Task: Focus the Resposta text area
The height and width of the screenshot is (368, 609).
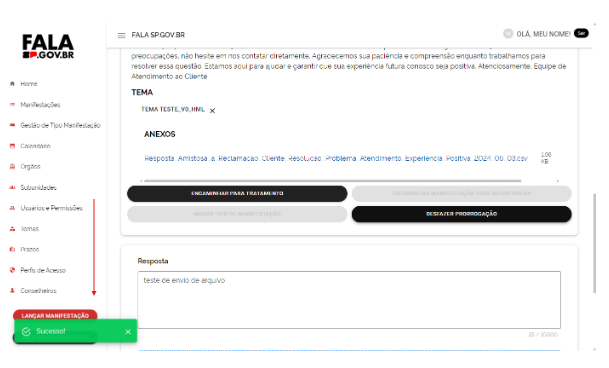Action: [x=349, y=300]
